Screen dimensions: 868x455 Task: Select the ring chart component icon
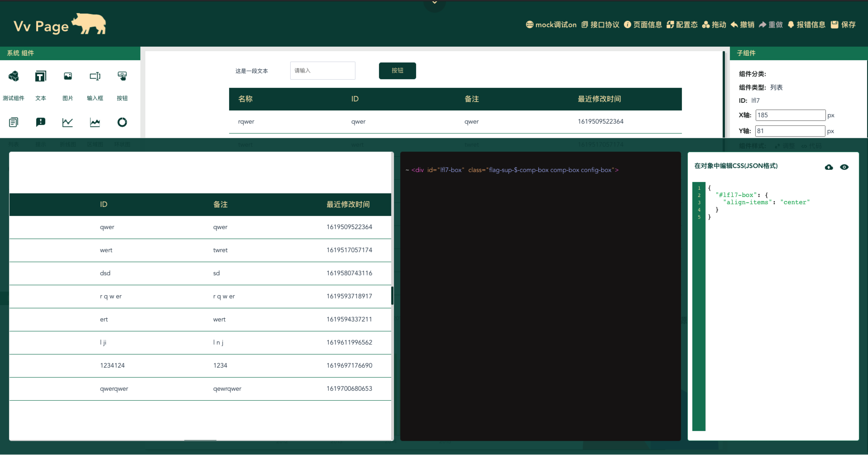pos(122,122)
